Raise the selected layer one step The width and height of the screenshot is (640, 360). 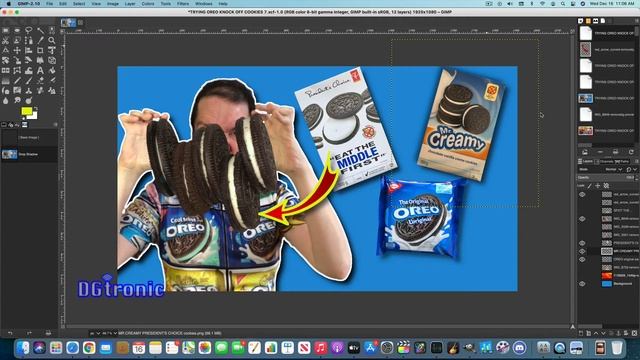596,333
